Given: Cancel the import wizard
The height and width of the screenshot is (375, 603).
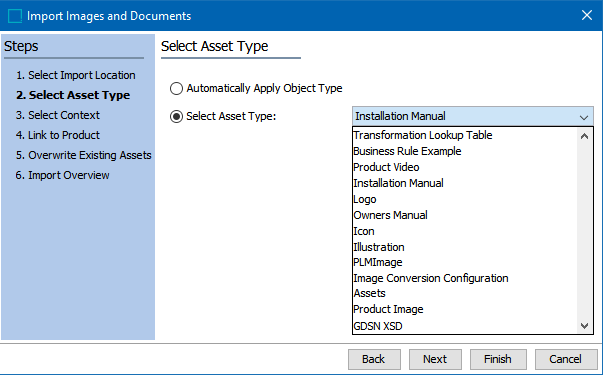Looking at the screenshot, I should [x=565, y=359].
